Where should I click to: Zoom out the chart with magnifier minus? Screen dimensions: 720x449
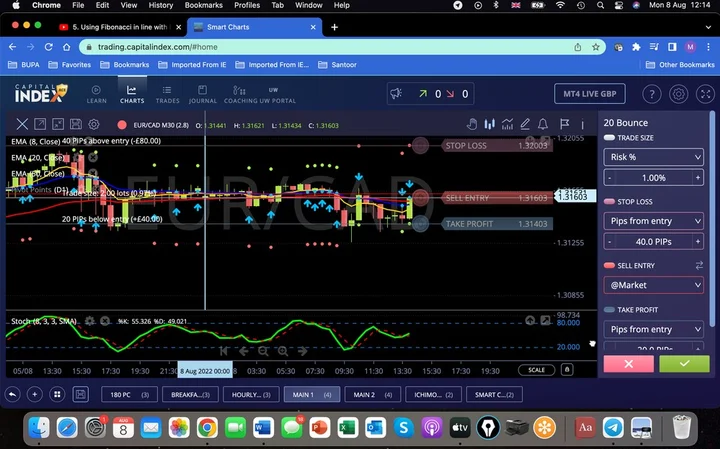click(264, 351)
